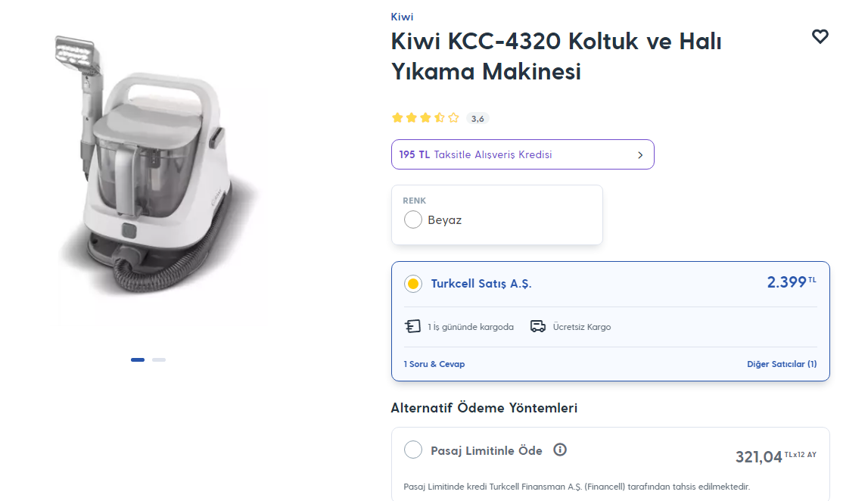
Task: Select Turkcell Satış A.Ş. seller radio button
Action: [413, 284]
